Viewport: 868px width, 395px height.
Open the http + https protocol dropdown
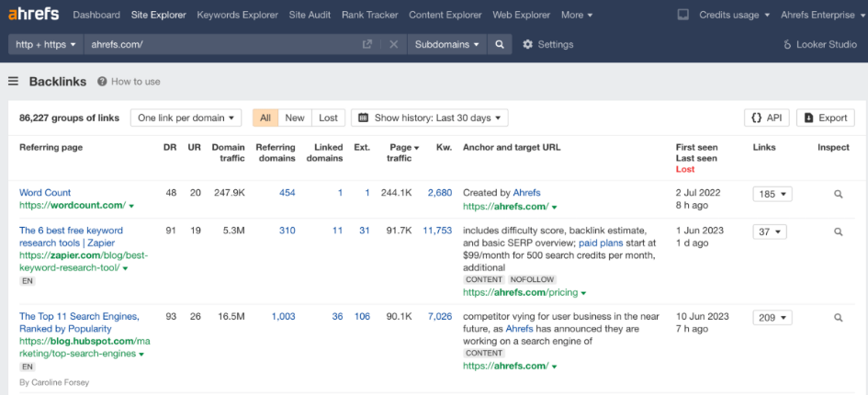(x=45, y=44)
